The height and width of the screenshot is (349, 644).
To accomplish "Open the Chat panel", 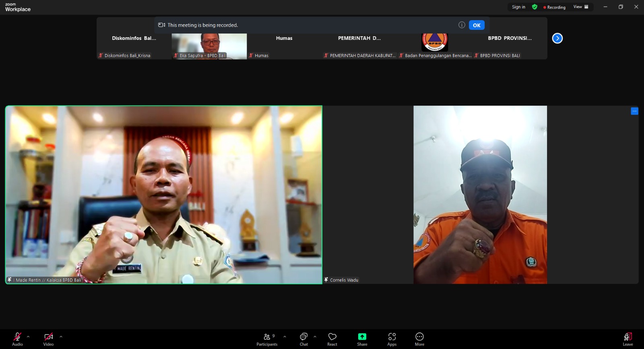I will tap(303, 339).
